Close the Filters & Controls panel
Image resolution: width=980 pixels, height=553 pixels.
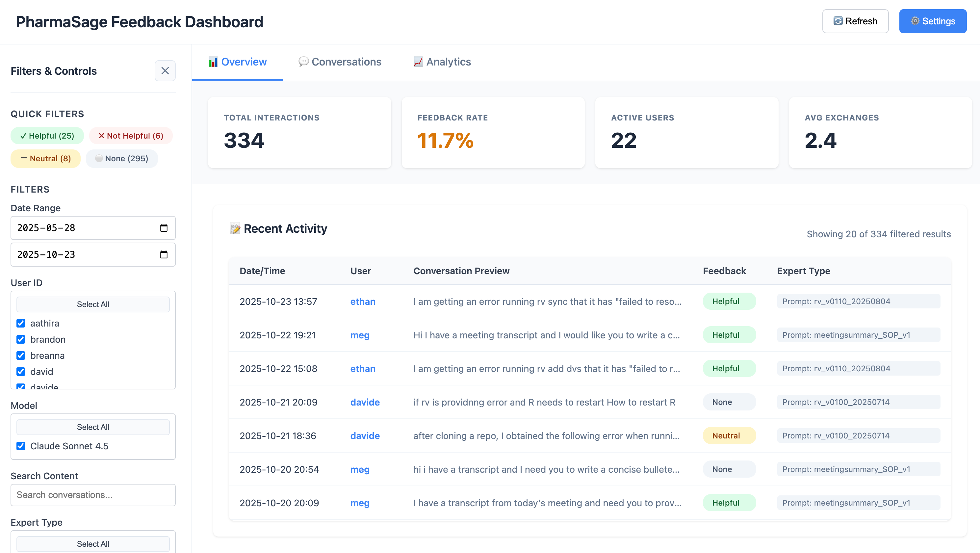point(165,71)
